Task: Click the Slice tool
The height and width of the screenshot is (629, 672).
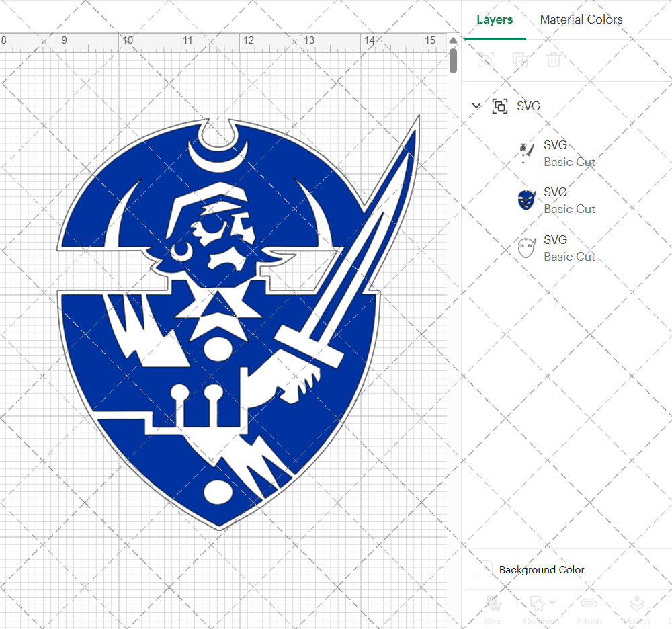Action: (x=494, y=610)
